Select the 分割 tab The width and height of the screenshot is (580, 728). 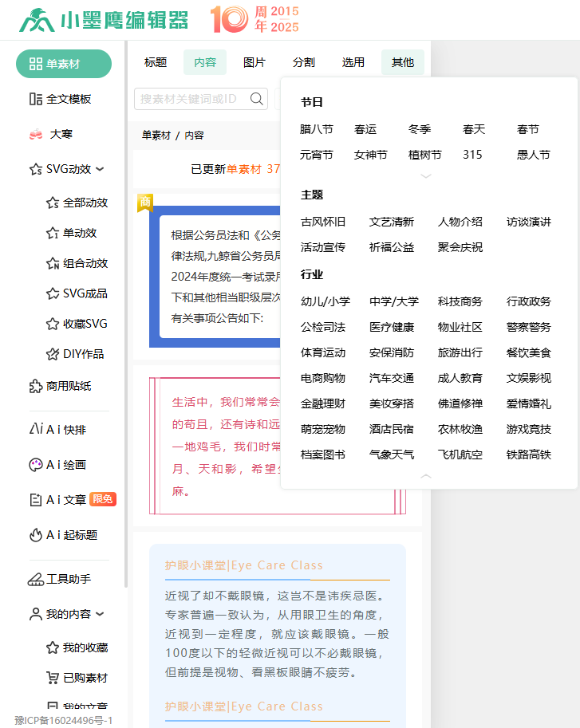coord(304,62)
